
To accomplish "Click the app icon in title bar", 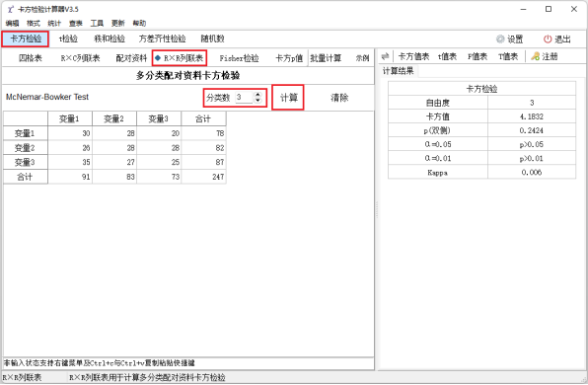I will 10,9.
